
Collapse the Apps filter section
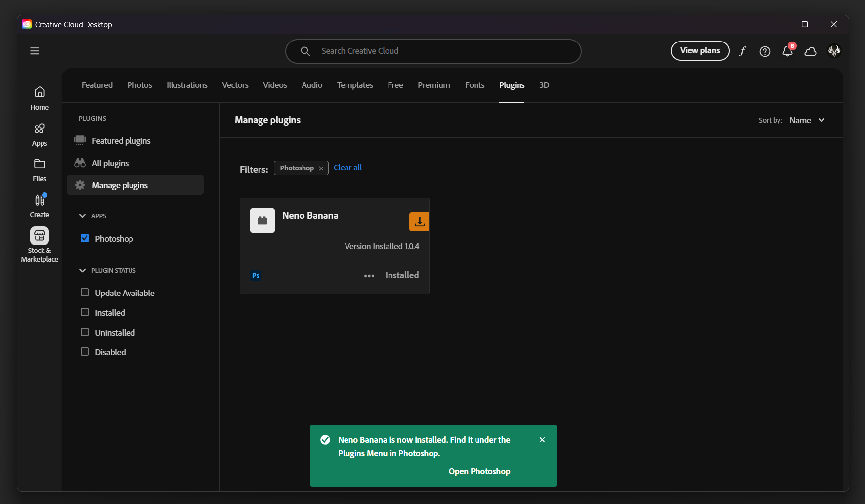pos(83,216)
